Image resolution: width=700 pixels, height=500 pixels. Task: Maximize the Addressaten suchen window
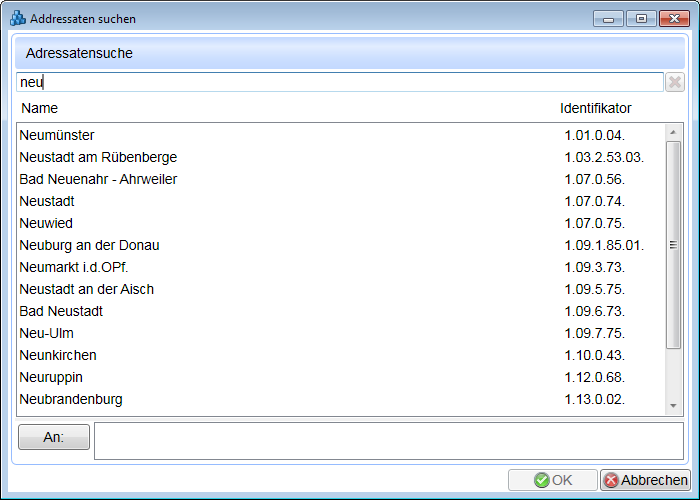click(x=640, y=19)
